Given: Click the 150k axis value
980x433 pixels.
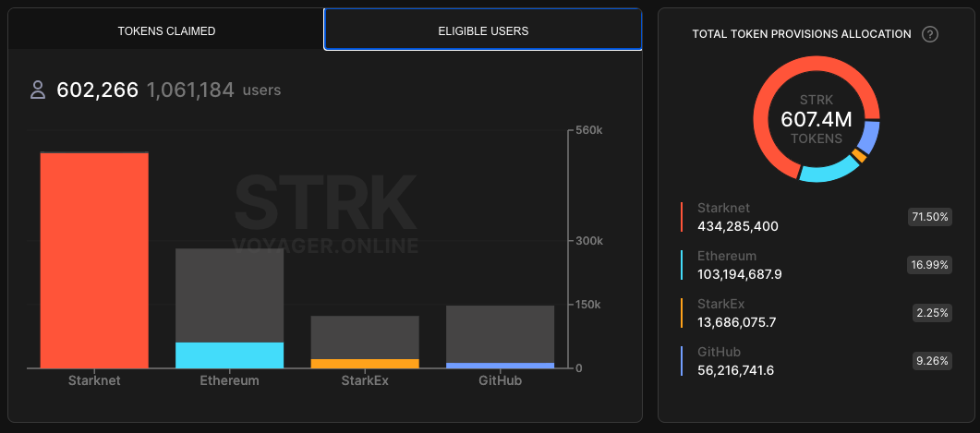Looking at the screenshot, I should (x=588, y=305).
